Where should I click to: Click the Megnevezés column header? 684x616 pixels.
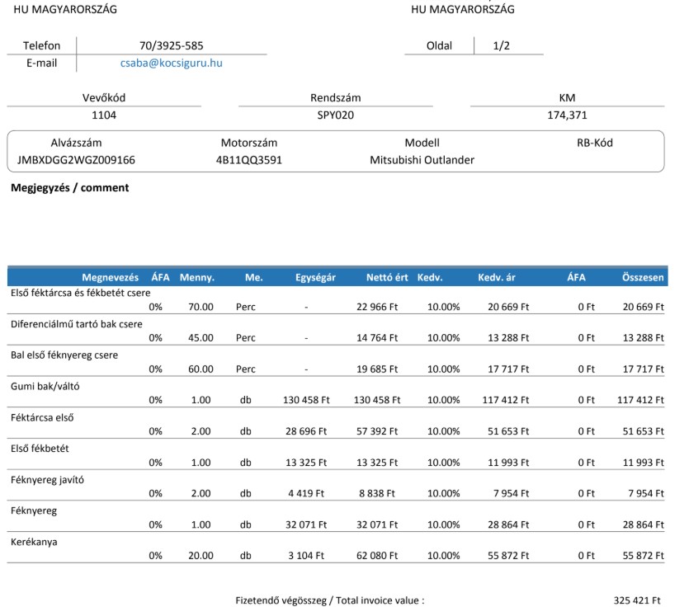[x=110, y=277]
